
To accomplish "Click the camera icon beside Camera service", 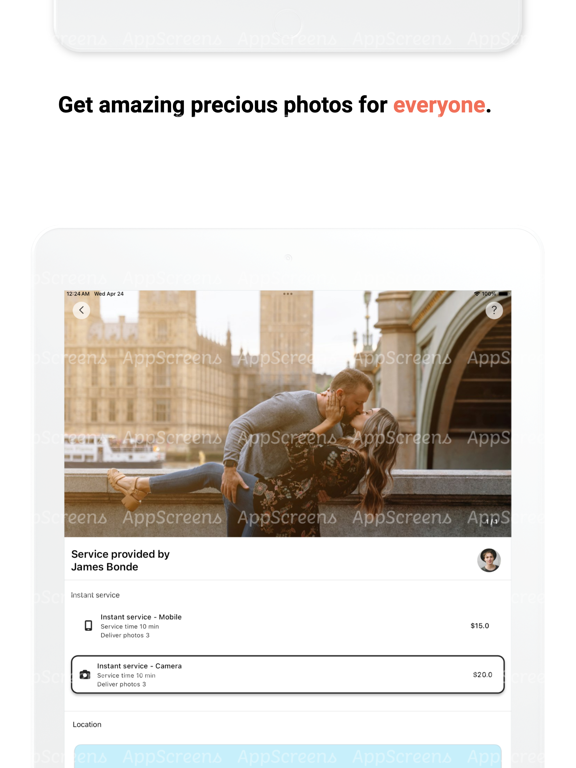I will pos(85,674).
